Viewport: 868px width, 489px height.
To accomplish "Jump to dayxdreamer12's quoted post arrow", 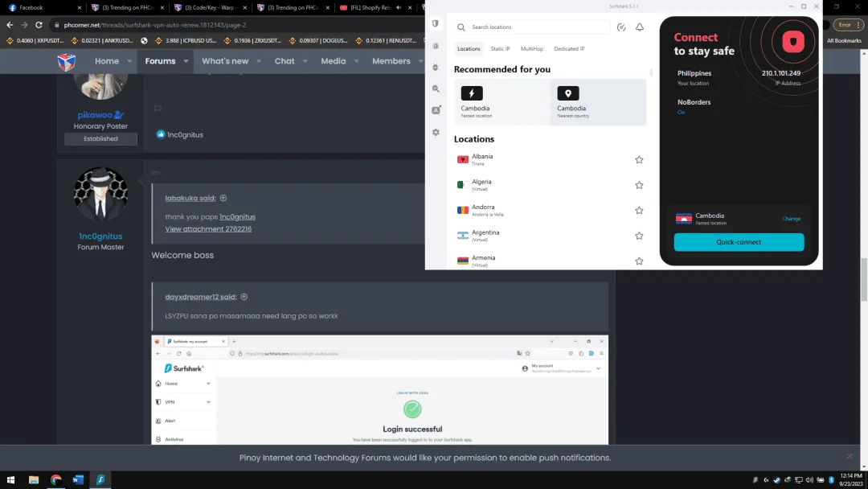I will coord(244,297).
